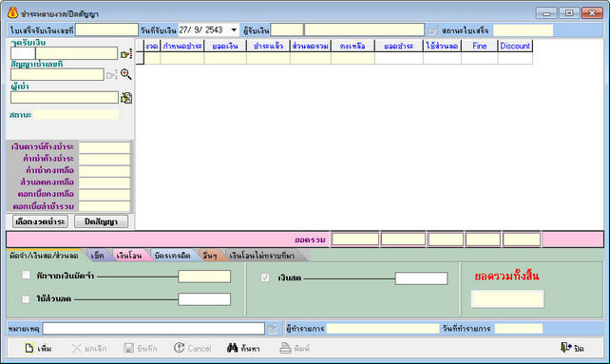Tick the หักจากเงินมัดจำ checkbox
The image size is (610, 364).
tap(26, 275)
